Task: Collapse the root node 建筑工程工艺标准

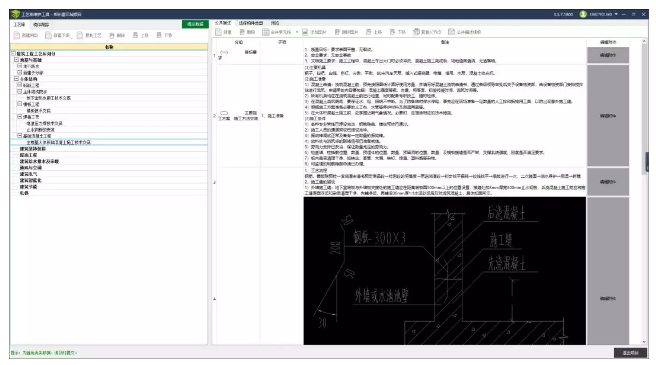Action: click(x=13, y=54)
